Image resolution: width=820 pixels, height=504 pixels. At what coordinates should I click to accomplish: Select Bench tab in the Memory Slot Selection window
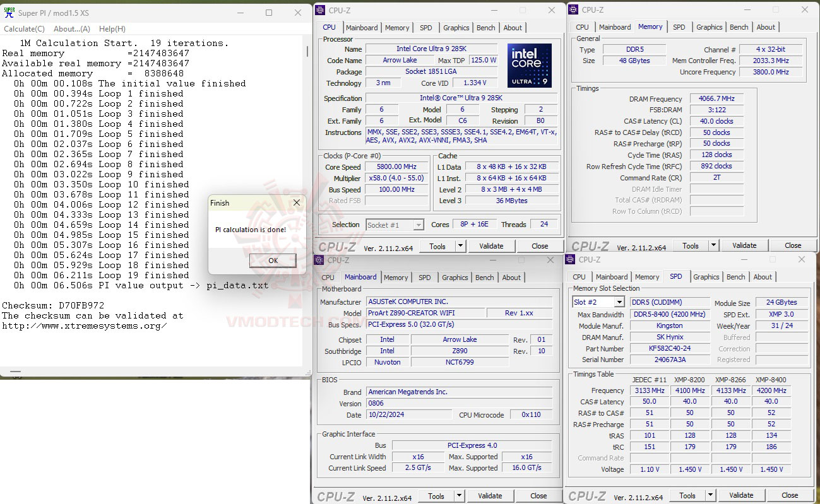[x=736, y=277]
